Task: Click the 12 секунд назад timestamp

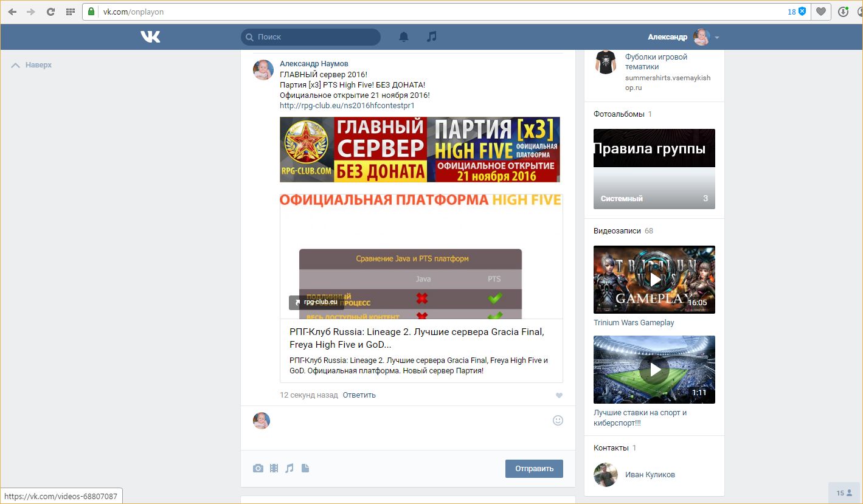Action: [x=309, y=395]
